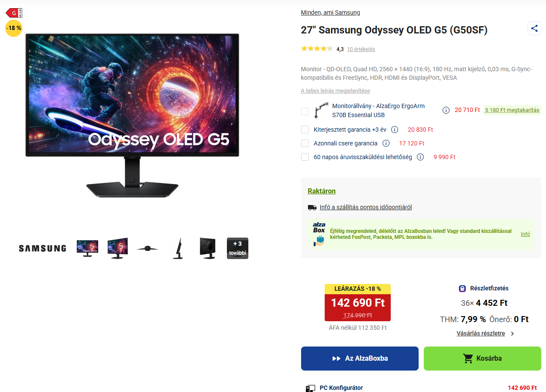Open info icon for Kiterjesztett garancia +3 év
The height and width of the screenshot is (392, 546).
pos(395,130)
